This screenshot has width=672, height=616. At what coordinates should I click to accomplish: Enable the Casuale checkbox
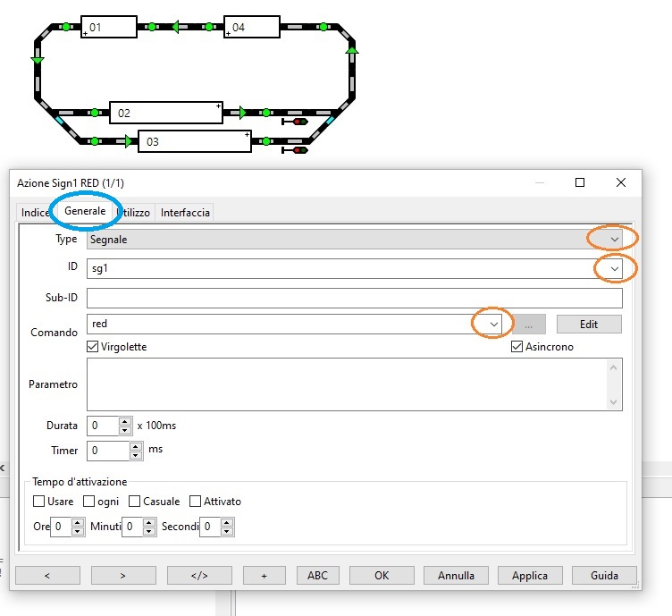(x=135, y=502)
